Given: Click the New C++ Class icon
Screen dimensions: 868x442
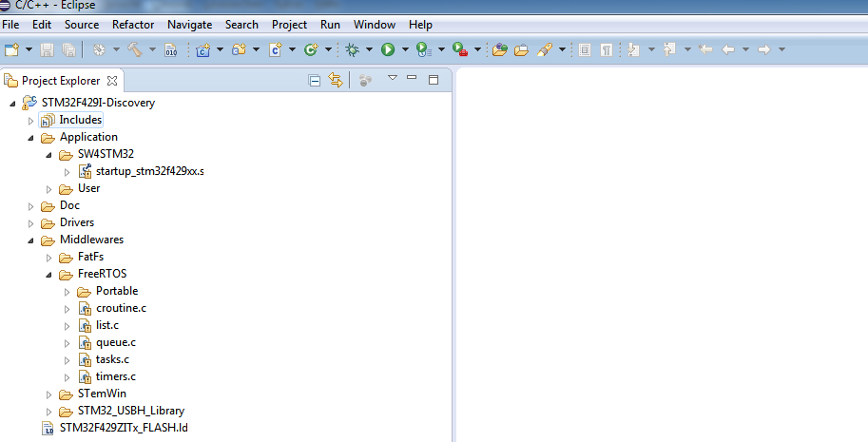Looking at the screenshot, I should (310, 49).
